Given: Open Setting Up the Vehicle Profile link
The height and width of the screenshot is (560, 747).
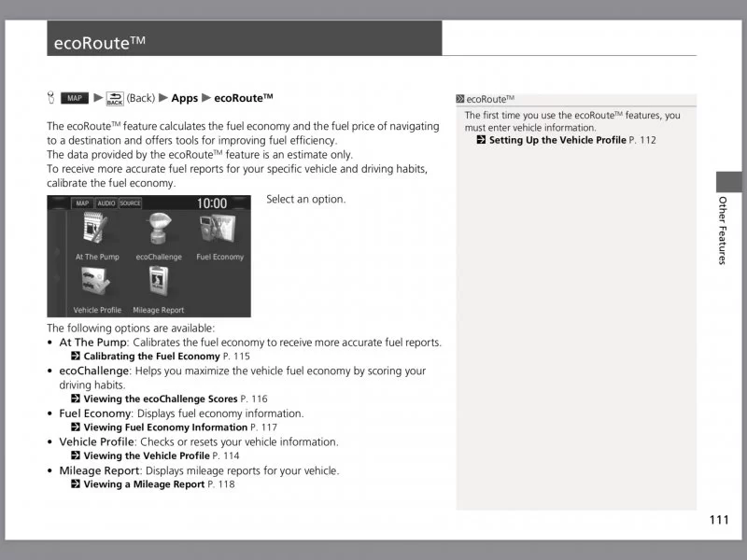Looking at the screenshot, I should pyautogui.click(x=557, y=140).
